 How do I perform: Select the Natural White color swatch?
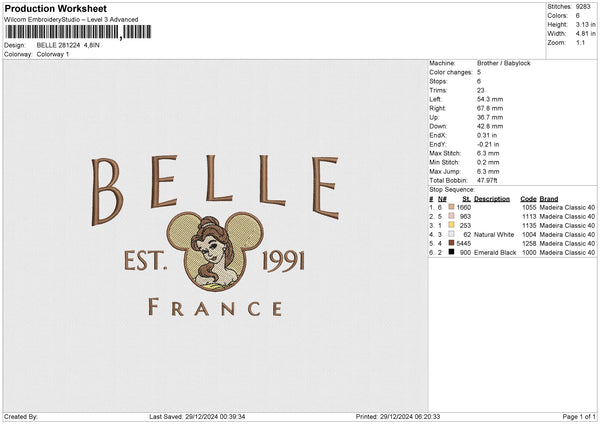(x=451, y=234)
